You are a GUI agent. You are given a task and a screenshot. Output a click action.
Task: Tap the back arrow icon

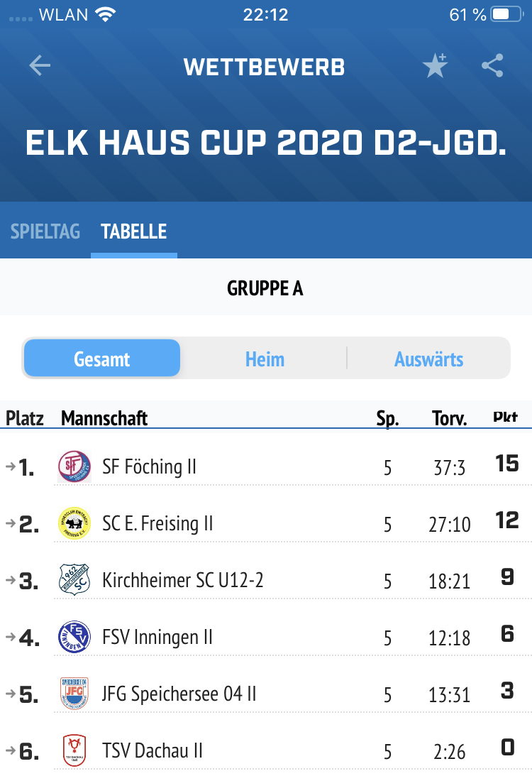click(40, 65)
